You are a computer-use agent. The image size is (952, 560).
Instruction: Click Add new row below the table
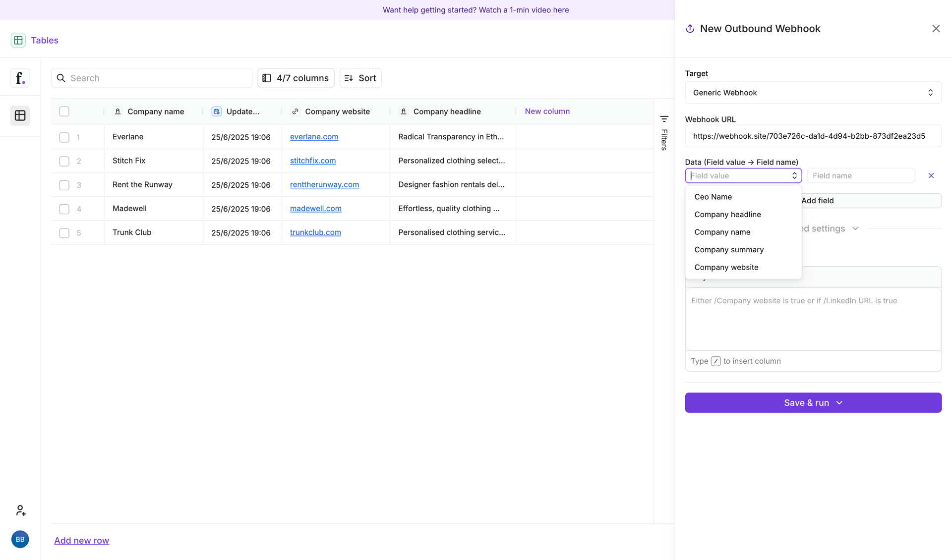click(81, 540)
